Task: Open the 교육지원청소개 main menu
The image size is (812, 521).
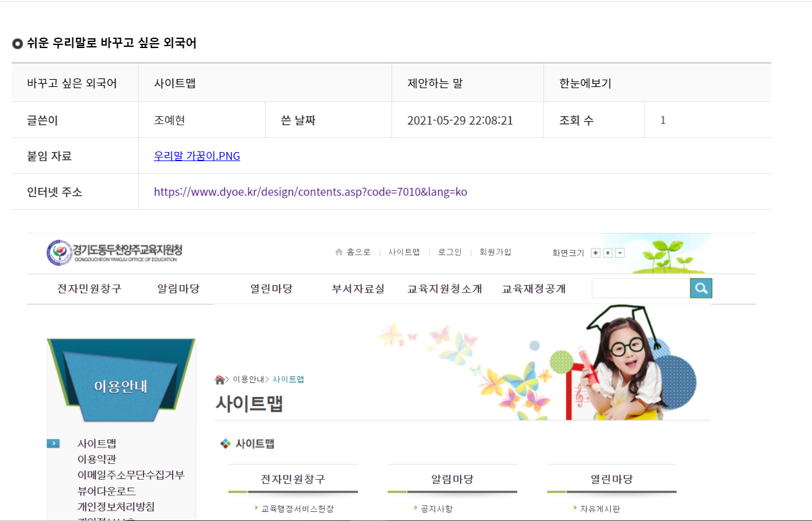Action: 445,289
